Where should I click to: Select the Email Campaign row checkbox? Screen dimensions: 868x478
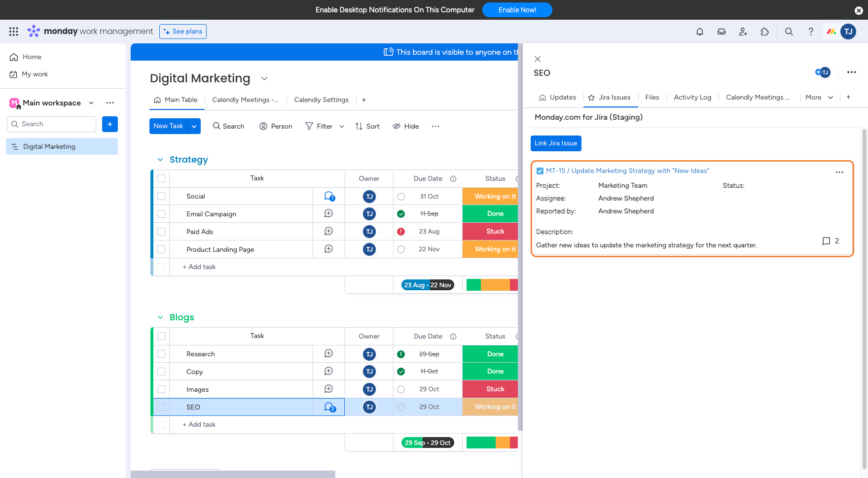(161, 214)
